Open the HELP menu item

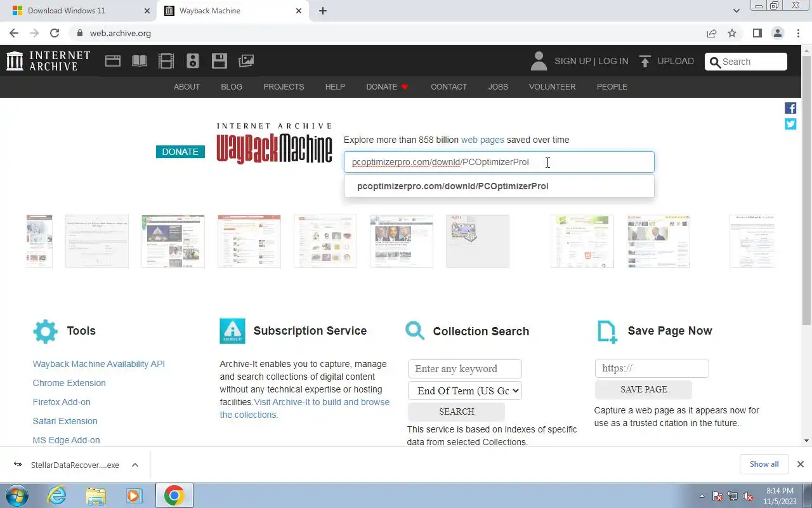tap(335, 87)
